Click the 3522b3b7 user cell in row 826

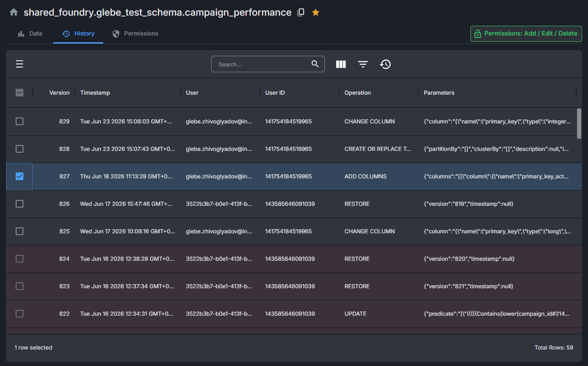219,204
